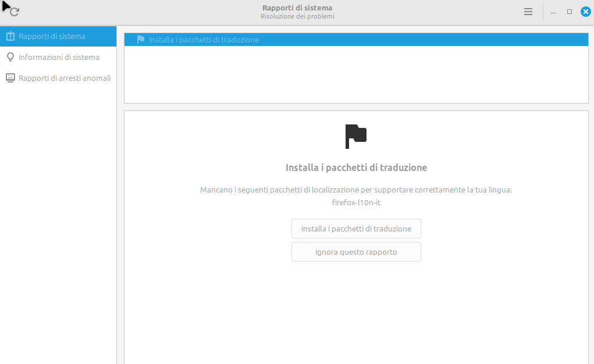Image resolution: width=594 pixels, height=364 pixels.
Task: Click the large black flag icon
Action: [x=355, y=137]
